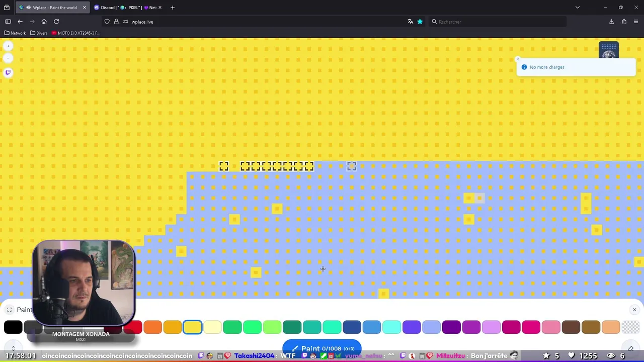Open the Network bookmarks folder

[15, 33]
